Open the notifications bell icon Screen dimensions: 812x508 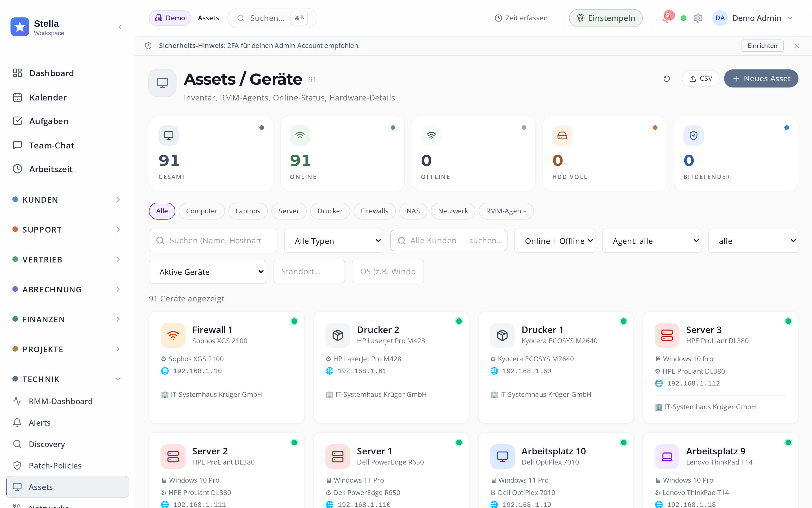667,17
